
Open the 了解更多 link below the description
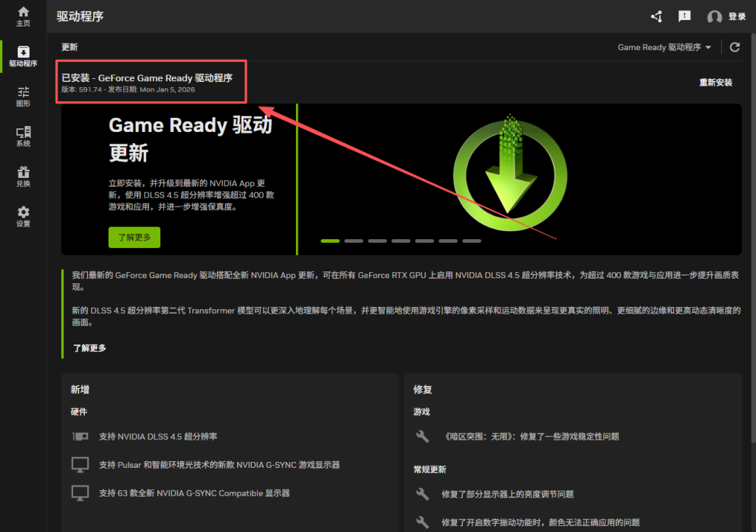pyautogui.click(x=89, y=348)
